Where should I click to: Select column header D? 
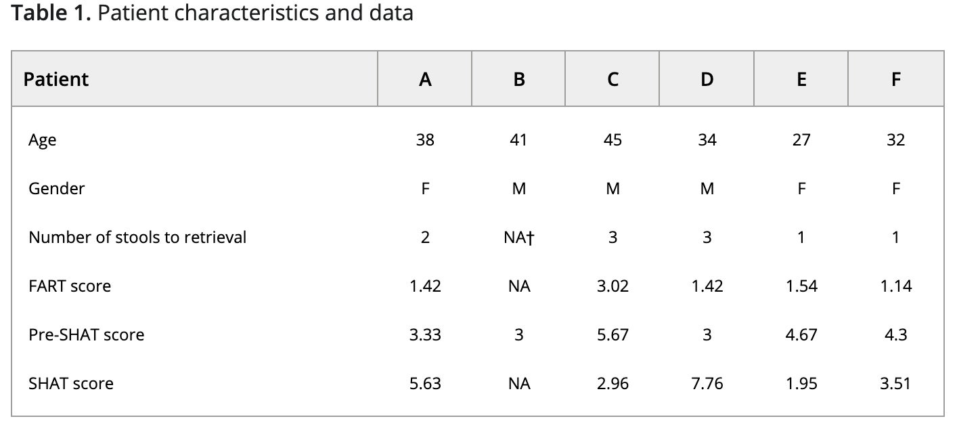(x=707, y=79)
